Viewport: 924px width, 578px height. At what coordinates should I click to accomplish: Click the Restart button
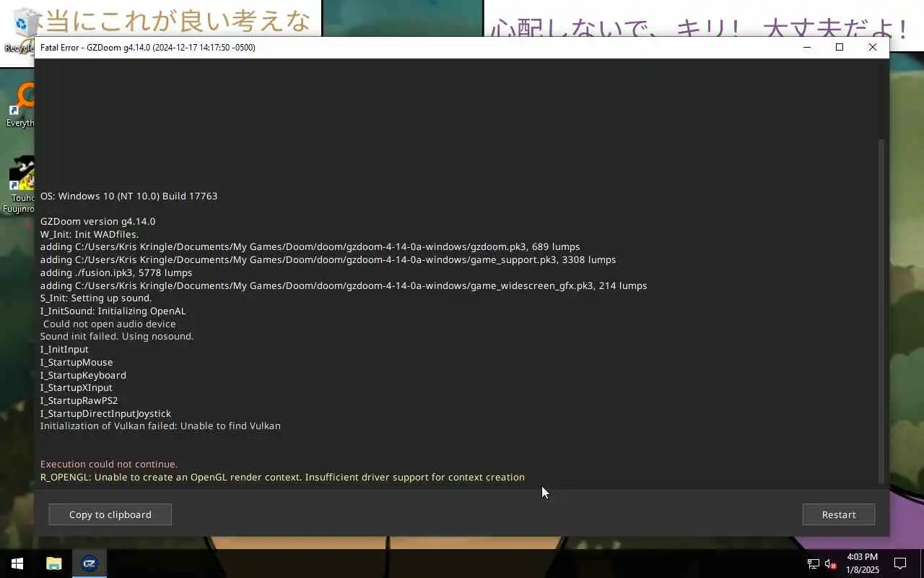tap(839, 514)
